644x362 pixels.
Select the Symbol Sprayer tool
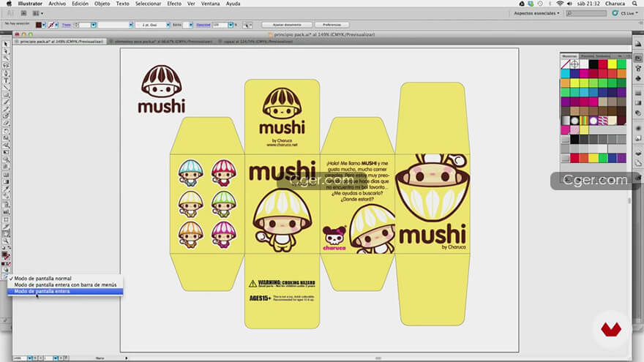pos(6,205)
